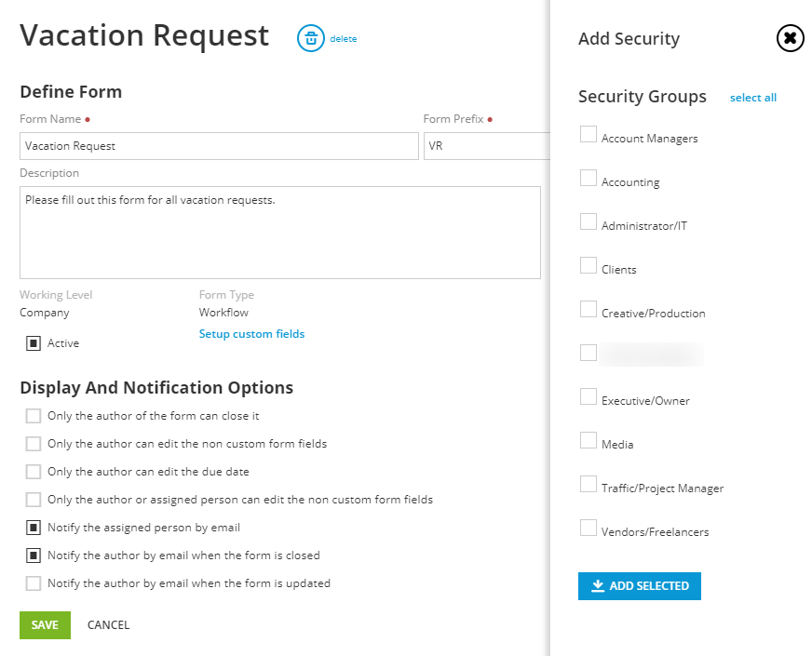Check the Executive/Owner group
This screenshot has width=812, height=656.
tap(589, 396)
